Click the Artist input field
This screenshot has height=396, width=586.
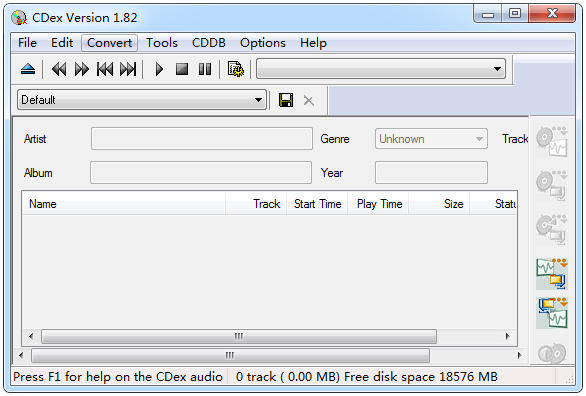click(x=201, y=139)
